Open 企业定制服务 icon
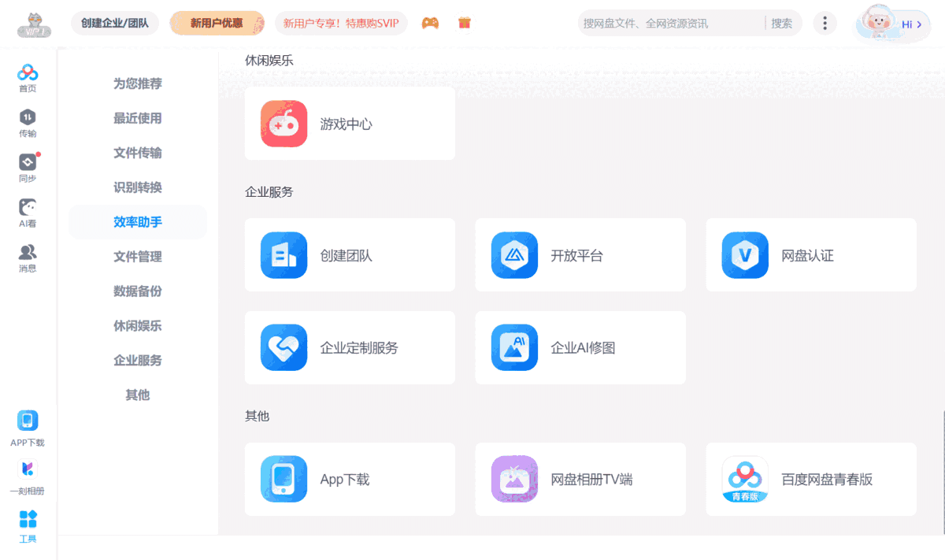 283,347
